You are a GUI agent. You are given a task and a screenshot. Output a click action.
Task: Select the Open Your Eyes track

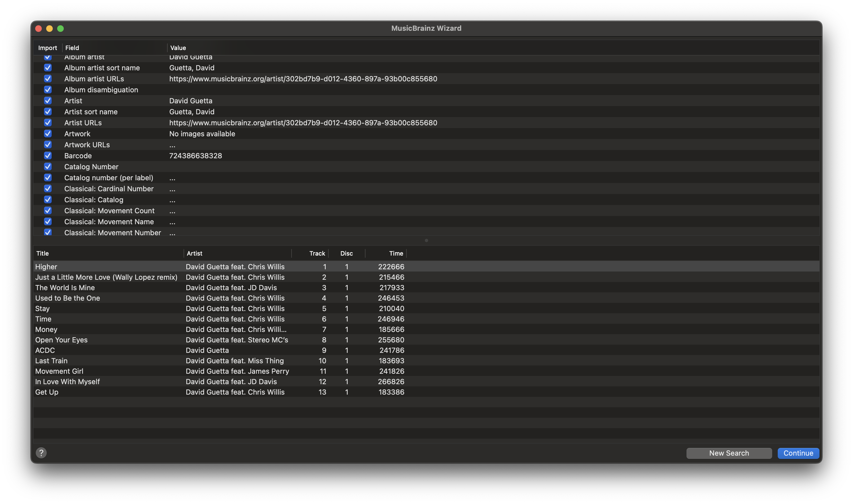(427, 340)
